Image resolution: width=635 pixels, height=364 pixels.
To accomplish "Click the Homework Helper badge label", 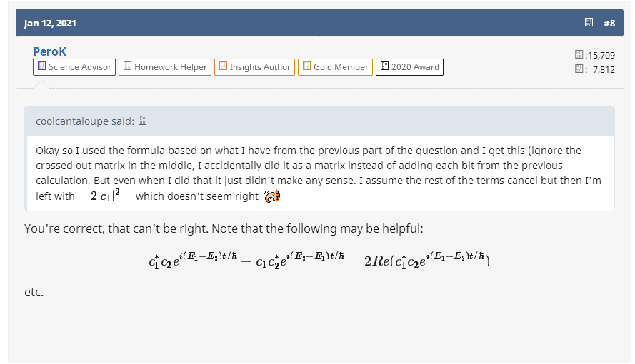I will 171,67.
